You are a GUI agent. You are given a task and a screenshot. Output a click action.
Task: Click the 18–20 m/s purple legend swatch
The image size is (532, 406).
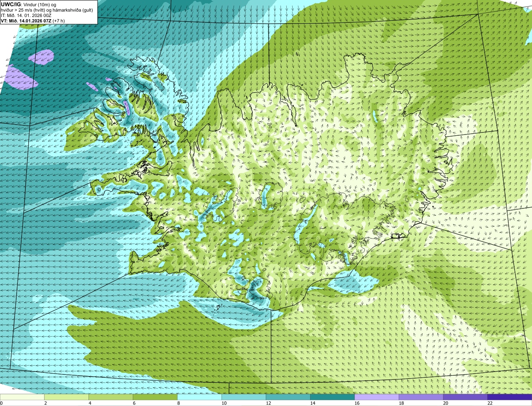tap(421, 397)
